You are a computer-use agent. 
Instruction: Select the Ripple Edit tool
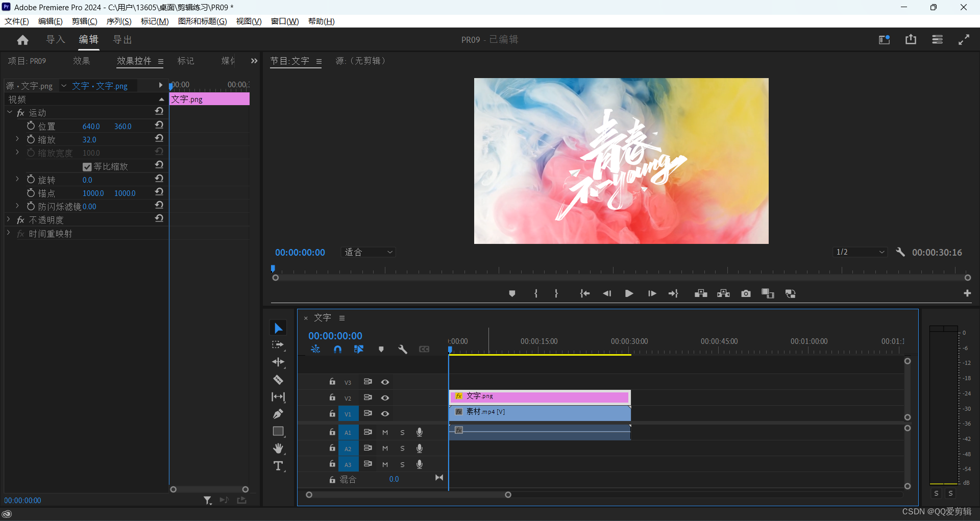(x=278, y=362)
